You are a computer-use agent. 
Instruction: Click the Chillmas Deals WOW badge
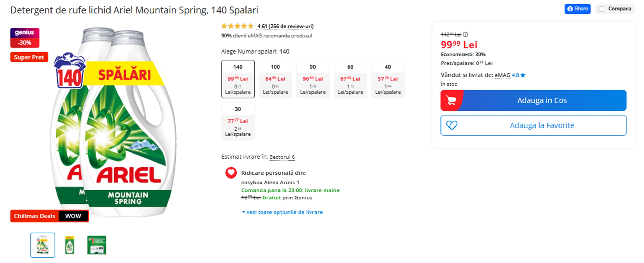click(x=49, y=216)
